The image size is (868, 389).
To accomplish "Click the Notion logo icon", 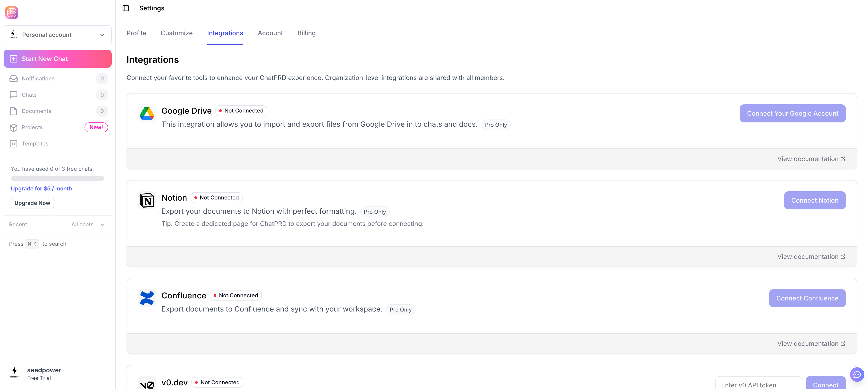I will pyautogui.click(x=147, y=200).
